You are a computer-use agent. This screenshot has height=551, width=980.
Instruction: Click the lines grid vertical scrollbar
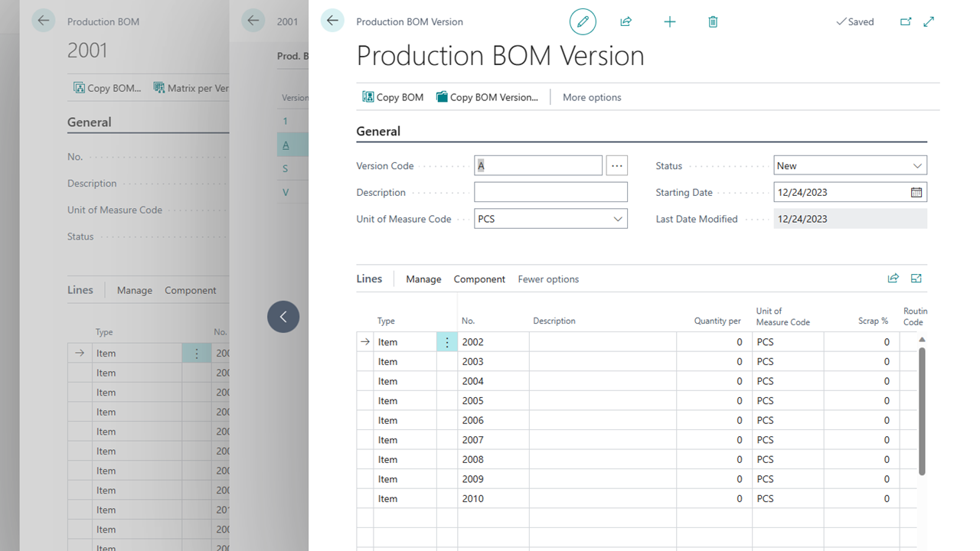tap(922, 411)
